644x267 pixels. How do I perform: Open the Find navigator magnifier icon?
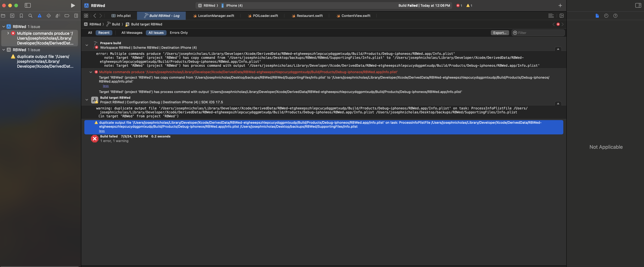click(30, 16)
